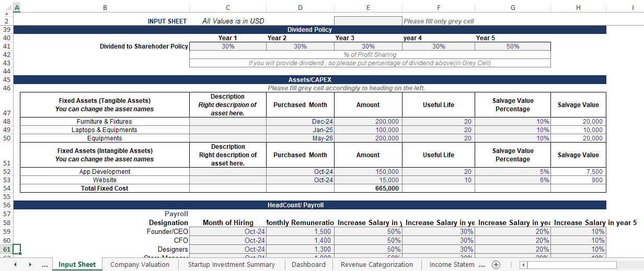The height and width of the screenshot is (271, 644).
Task: Switch to the Income Statement sheet tab
Action: point(452,265)
